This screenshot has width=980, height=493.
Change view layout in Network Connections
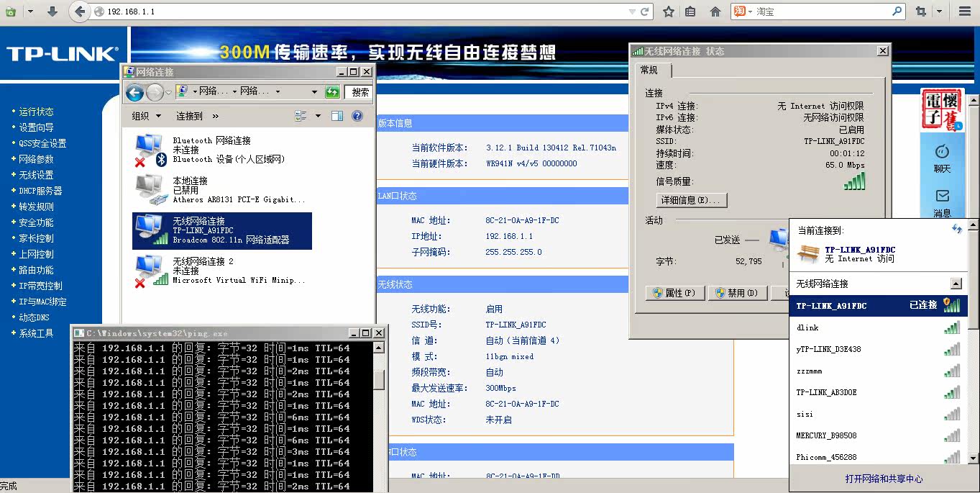301,116
